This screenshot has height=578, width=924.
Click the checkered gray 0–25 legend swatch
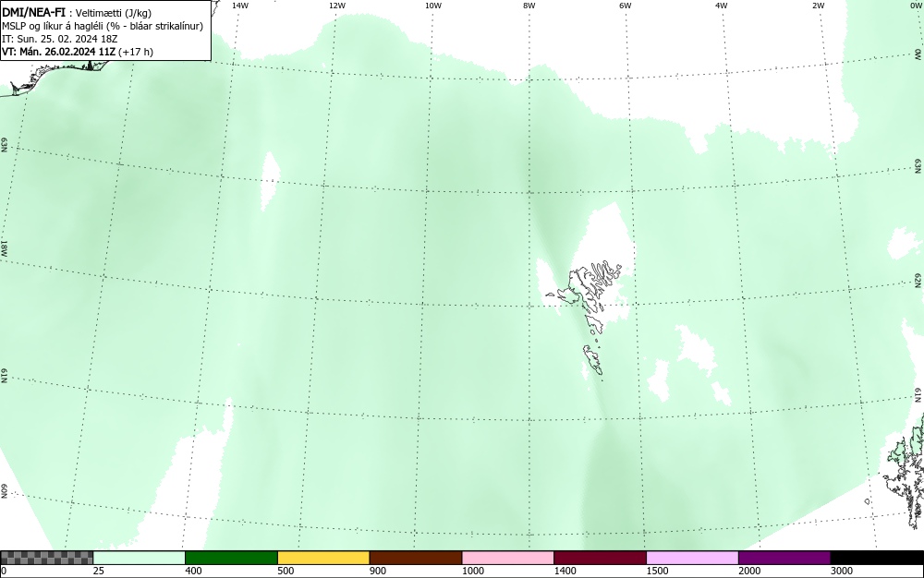(x=46, y=558)
